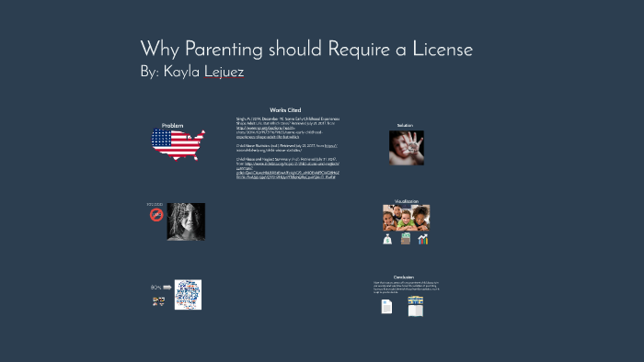Click the presentation title about Parenting License
This screenshot has height=362, width=644.
point(306,50)
